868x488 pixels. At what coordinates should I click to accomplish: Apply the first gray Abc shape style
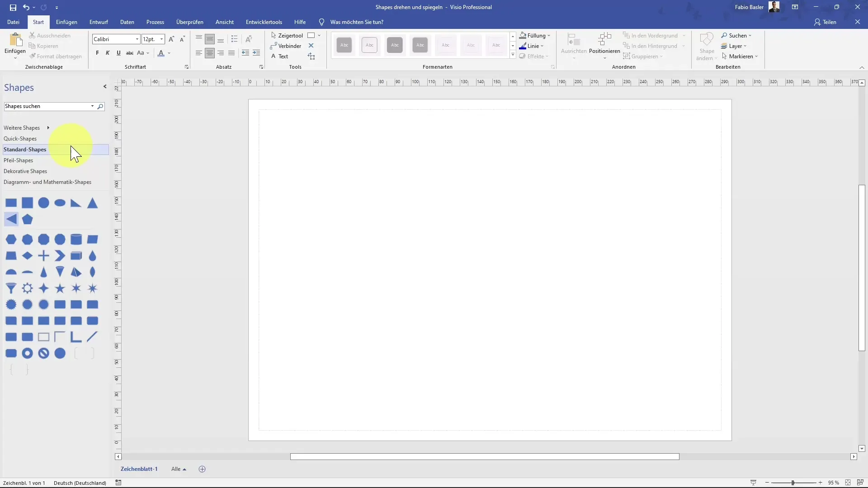pos(344,45)
